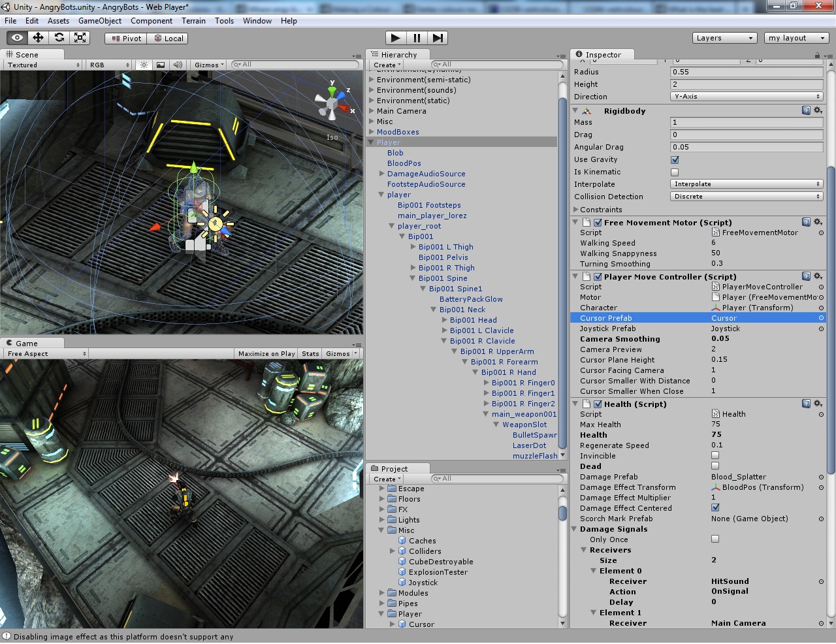Toggle Is Kinematic checkbox
The height and width of the screenshot is (644, 836).
675,172
